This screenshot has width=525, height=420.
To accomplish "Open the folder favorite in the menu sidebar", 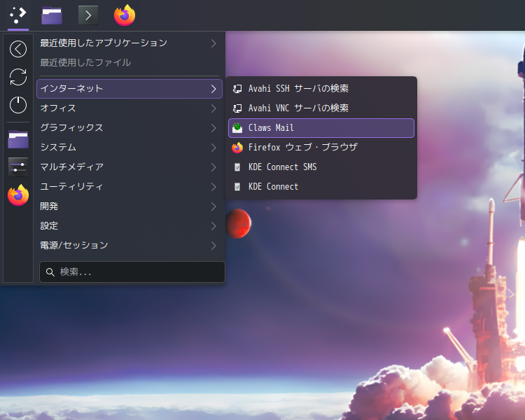I will pos(18,139).
